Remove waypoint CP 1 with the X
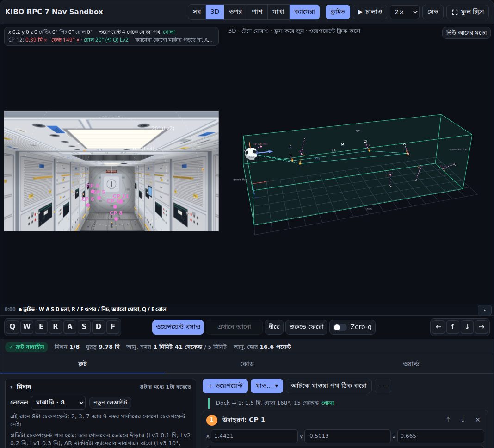Screen dimensions: 494x448 point(478,420)
